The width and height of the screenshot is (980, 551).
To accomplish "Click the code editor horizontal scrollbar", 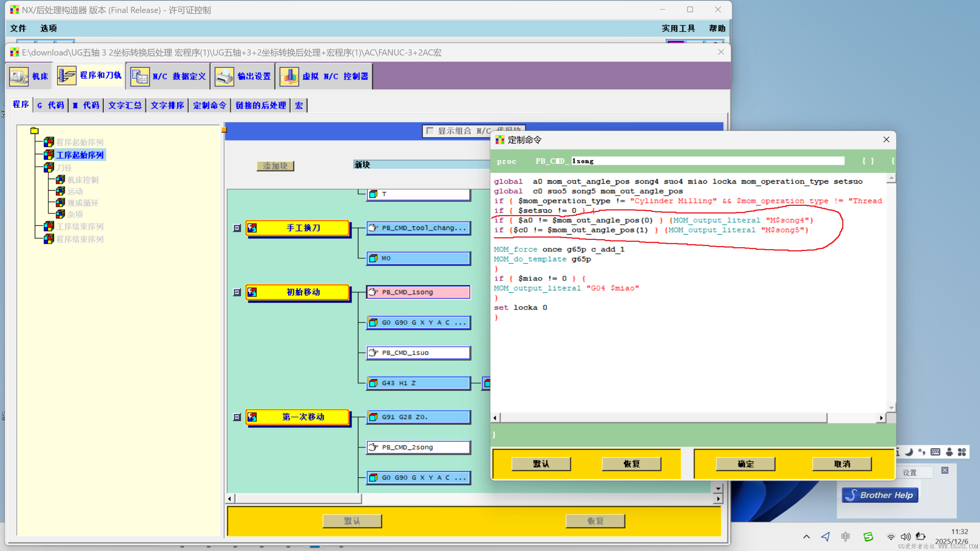I will click(663, 418).
